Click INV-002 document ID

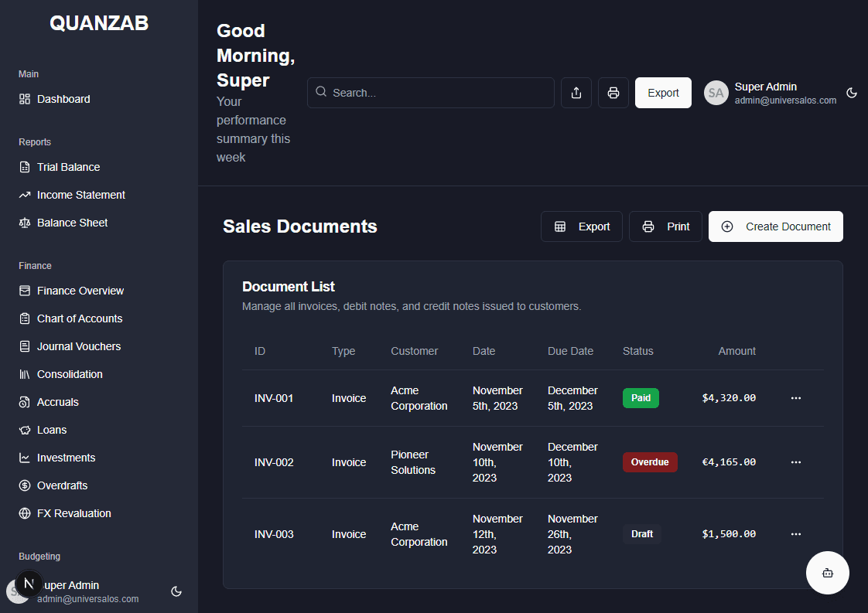click(273, 462)
